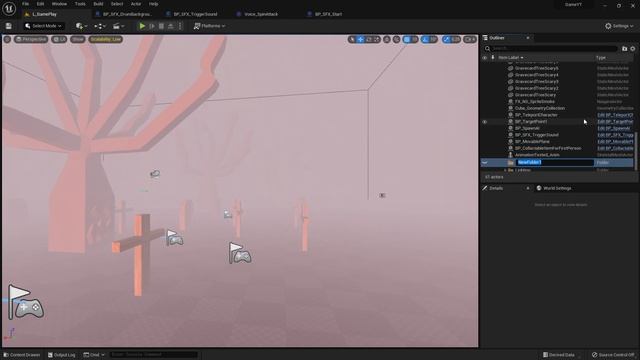Save the current level with the disk icon
Image resolution: width=640 pixels, height=360 pixels.
[9, 26]
